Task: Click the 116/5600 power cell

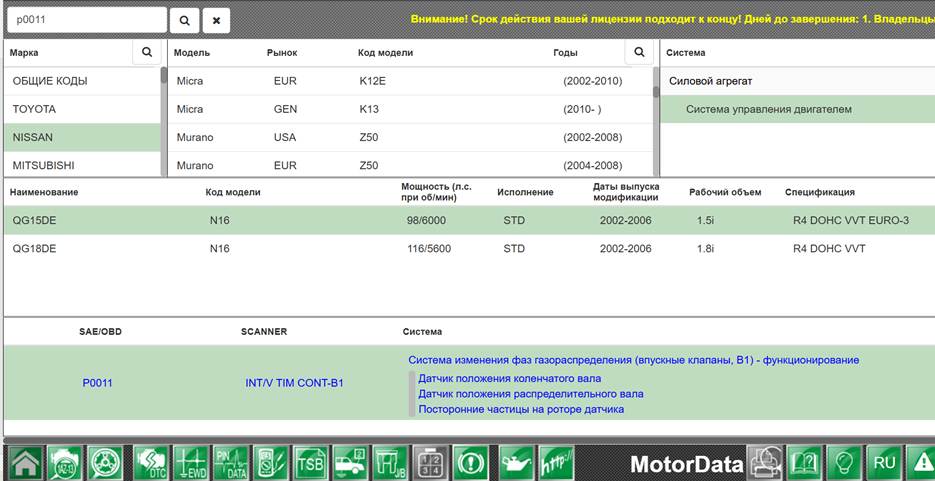Action: pos(429,249)
